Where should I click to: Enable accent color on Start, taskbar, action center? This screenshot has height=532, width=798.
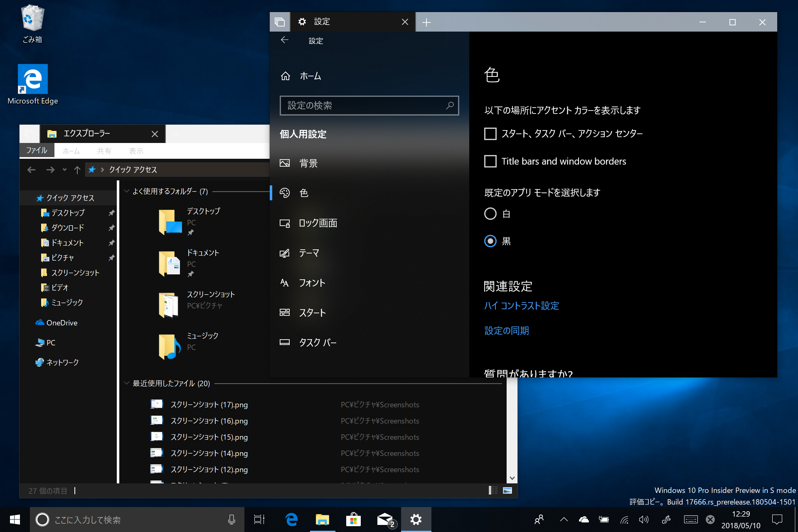point(490,134)
